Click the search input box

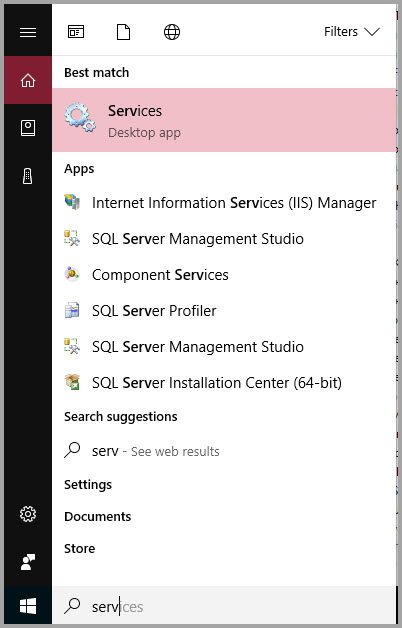(224, 606)
